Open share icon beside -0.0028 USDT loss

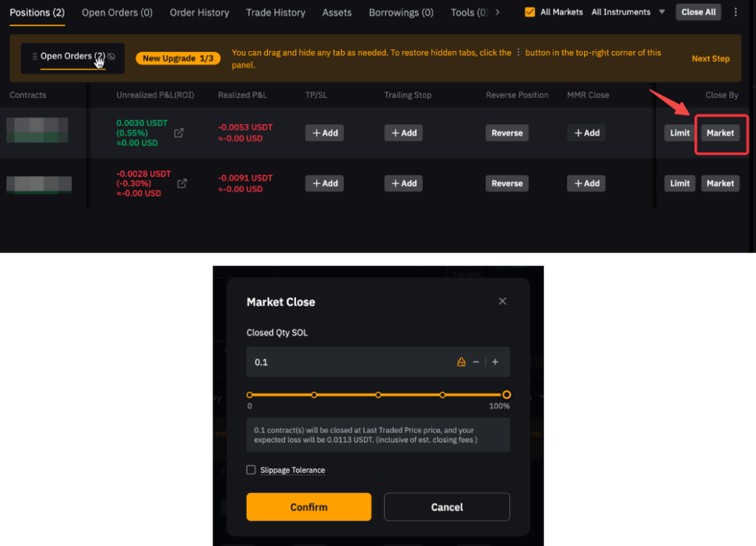182,184
